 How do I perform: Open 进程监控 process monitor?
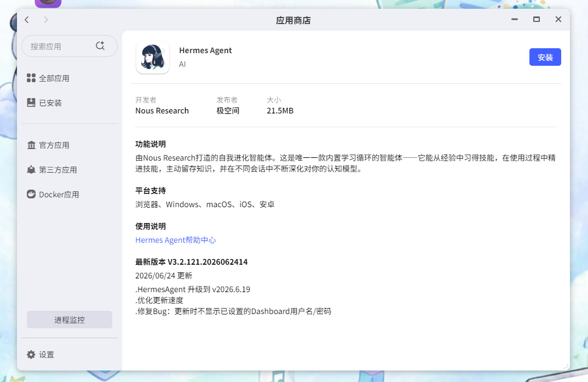click(70, 320)
